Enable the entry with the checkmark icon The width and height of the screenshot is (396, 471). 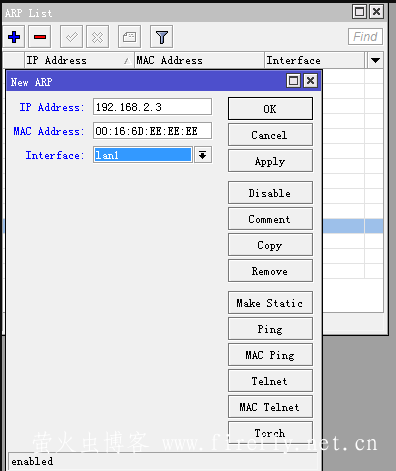point(71,37)
